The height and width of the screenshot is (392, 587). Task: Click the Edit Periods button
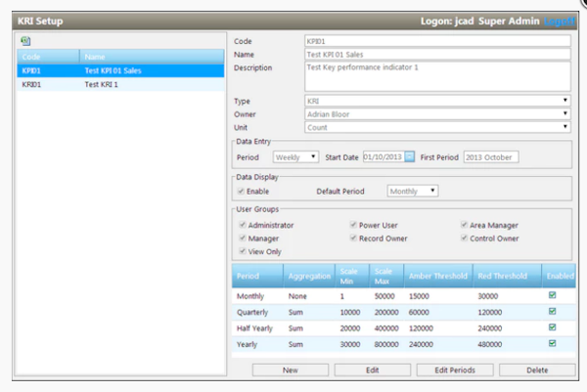[455, 370]
